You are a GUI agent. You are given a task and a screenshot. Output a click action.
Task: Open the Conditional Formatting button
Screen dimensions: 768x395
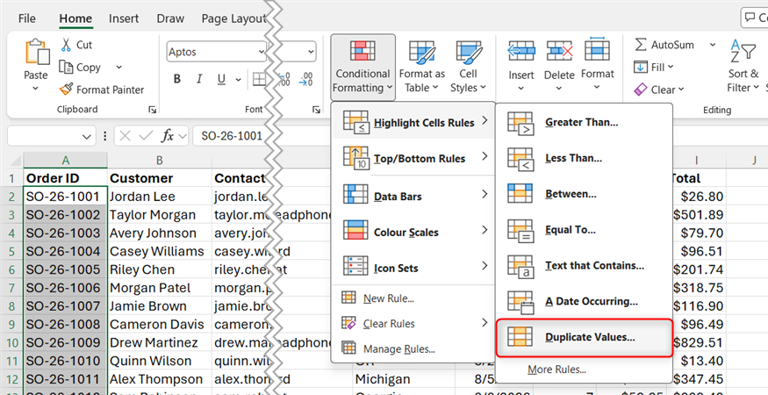point(362,67)
